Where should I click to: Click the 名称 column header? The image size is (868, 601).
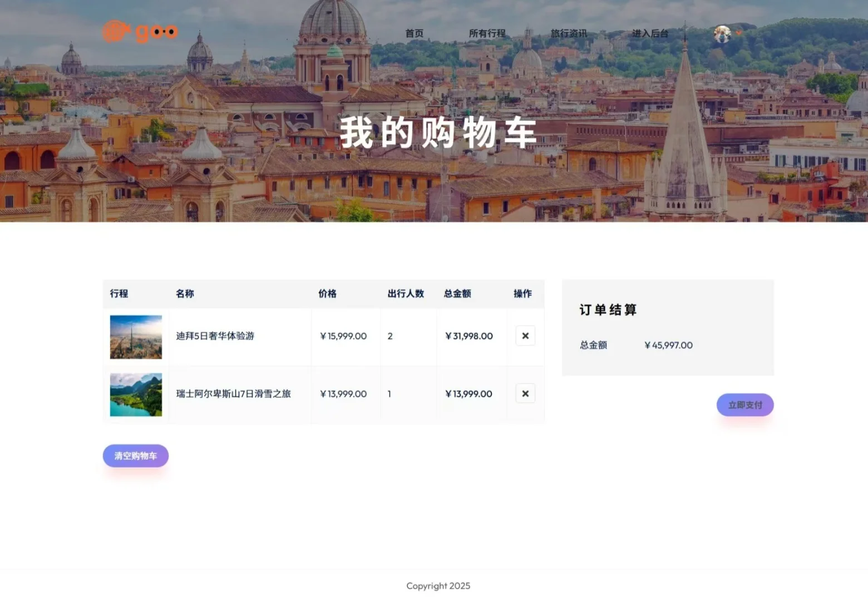[185, 294]
